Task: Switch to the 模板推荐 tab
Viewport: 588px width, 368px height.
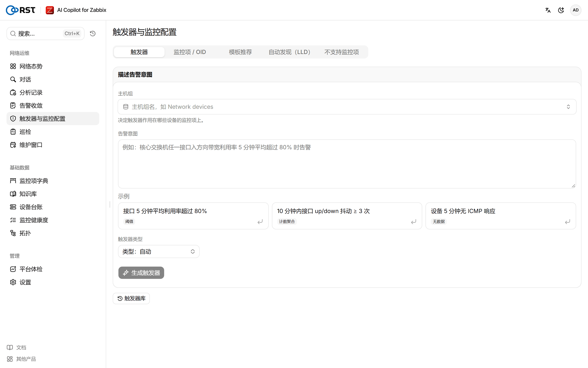Action: (240, 52)
